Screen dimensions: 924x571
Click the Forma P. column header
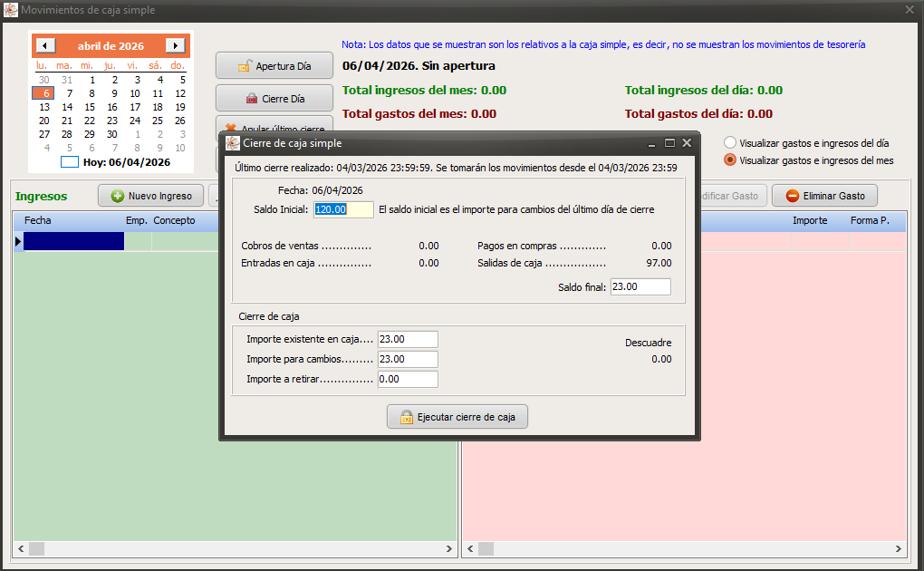tap(870, 220)
